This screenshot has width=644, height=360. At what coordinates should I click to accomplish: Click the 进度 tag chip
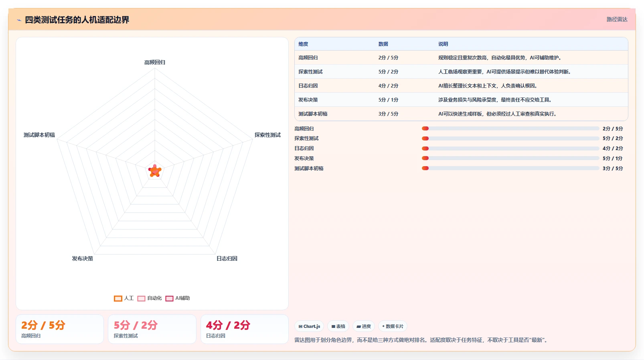tap(364, 326)
